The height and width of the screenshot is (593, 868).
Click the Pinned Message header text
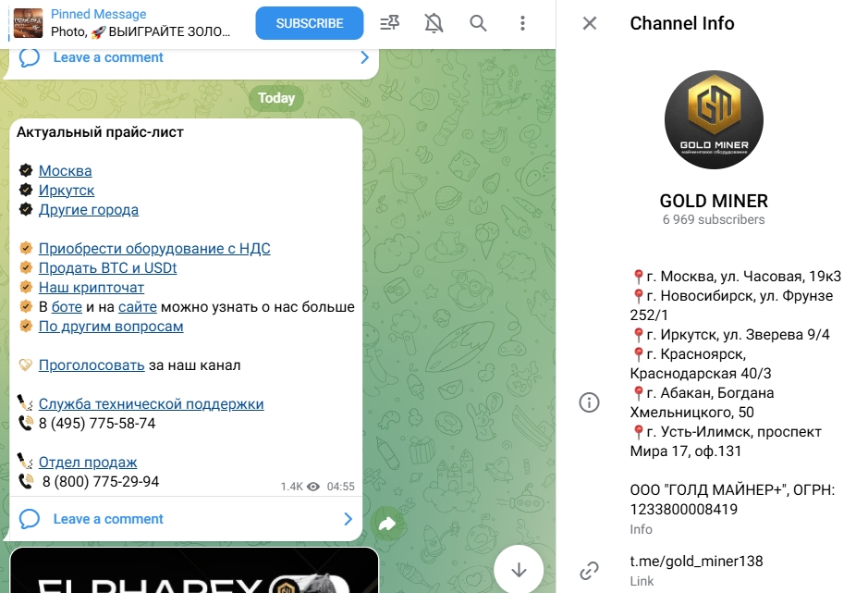point(99,14)
